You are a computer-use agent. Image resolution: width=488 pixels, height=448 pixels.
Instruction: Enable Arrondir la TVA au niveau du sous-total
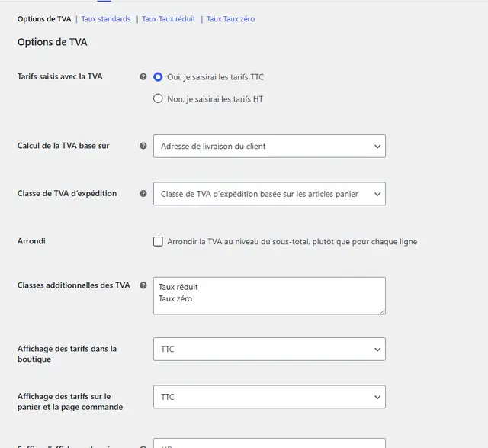tap(158, 241)
